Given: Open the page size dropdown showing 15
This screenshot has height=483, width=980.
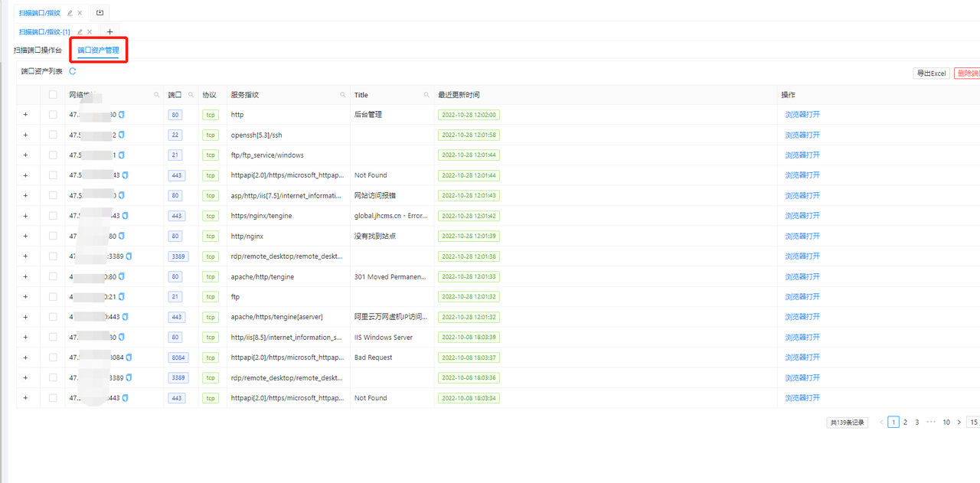Looking at the screenshot, I should pyautogui.click(x=973, y=423).
